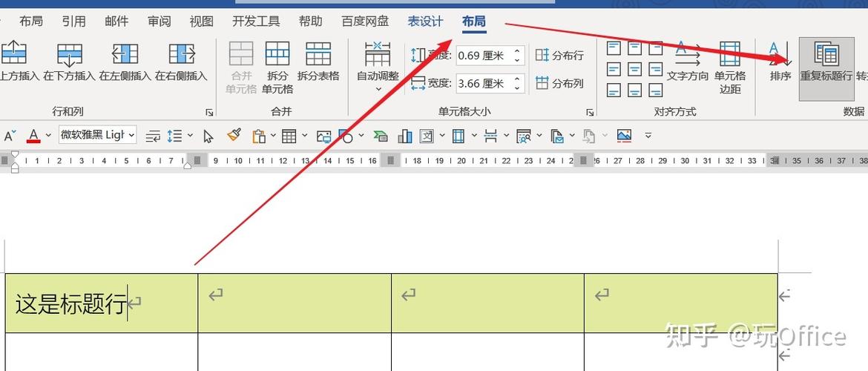This screenshot has height=371, width=868.
Task: Select Align Bottom Right alignment icon
Action: coord(655,90)
